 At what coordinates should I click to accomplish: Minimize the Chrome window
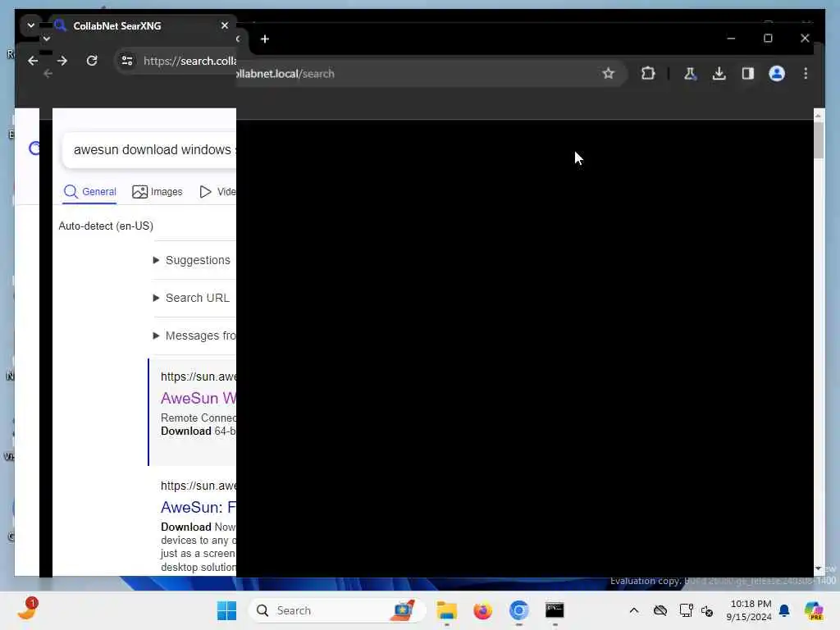point(731,39)
